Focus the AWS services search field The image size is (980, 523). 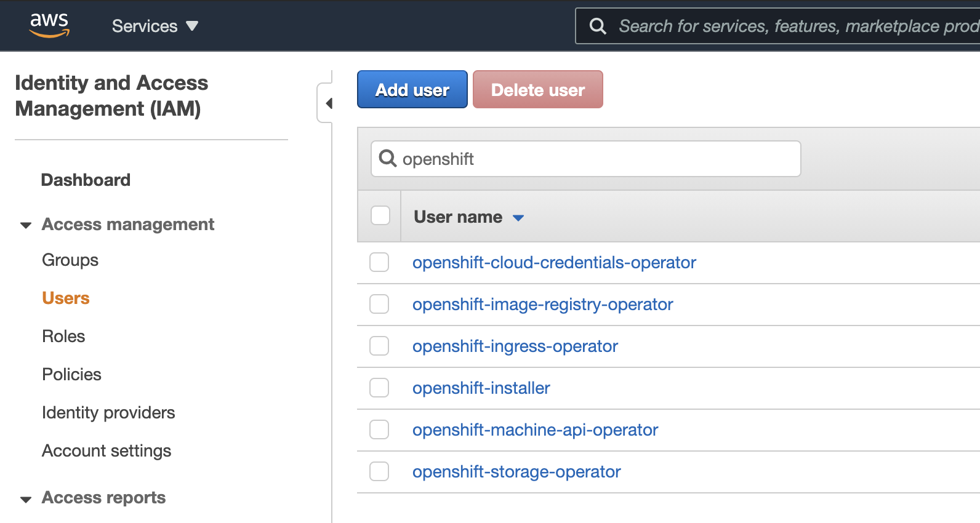(778, 26)
